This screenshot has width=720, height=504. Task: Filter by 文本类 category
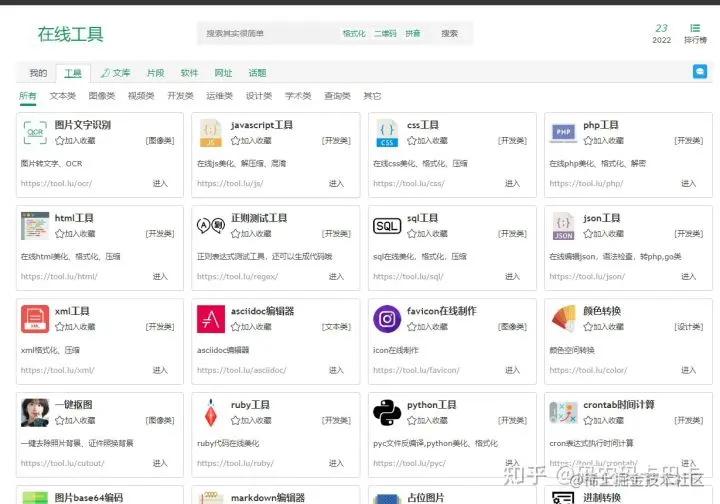[63, 96]
